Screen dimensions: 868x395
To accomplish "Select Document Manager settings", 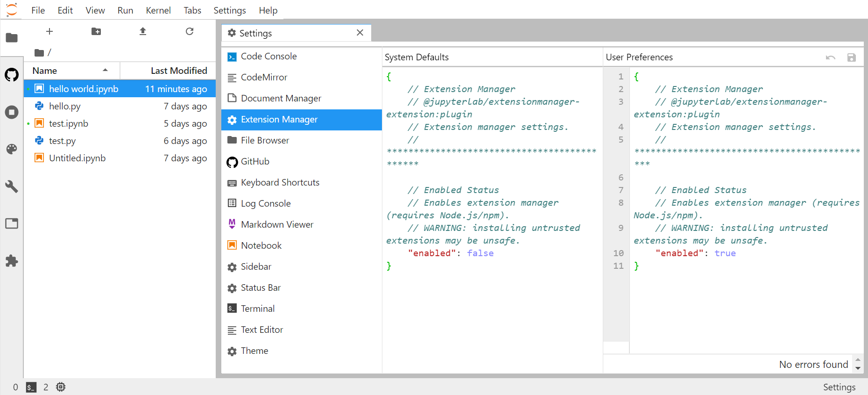I will click(x=302, y=99).
